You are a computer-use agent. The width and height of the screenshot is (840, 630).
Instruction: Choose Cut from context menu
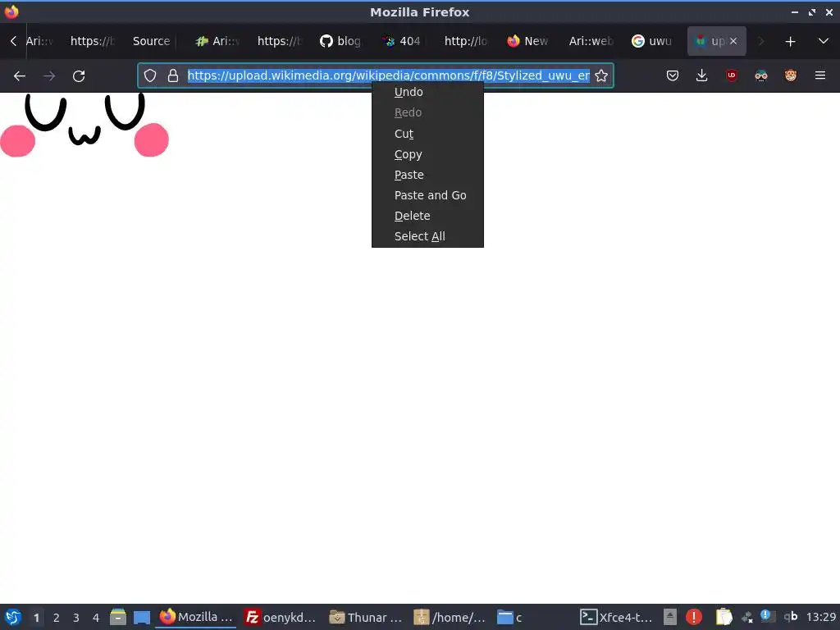[427, 134]
